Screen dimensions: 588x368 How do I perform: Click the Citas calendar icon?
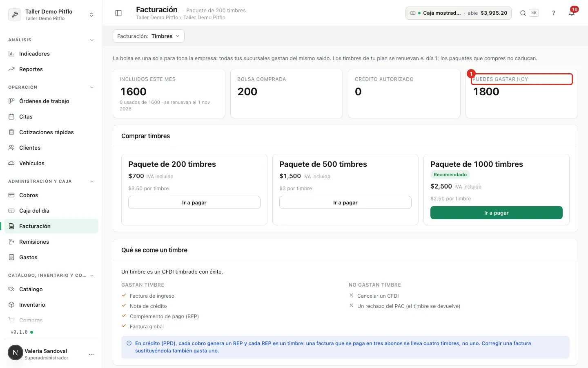(x=11, y=117)
